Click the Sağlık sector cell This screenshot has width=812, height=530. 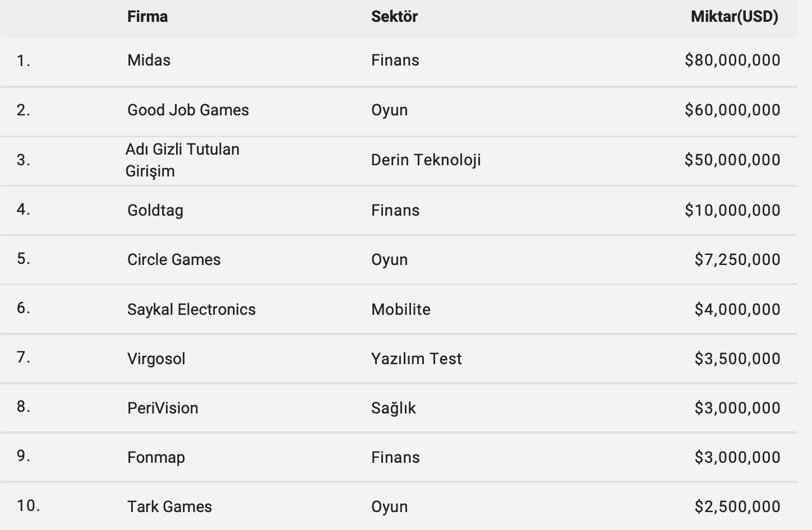click(x=393, y=408)
